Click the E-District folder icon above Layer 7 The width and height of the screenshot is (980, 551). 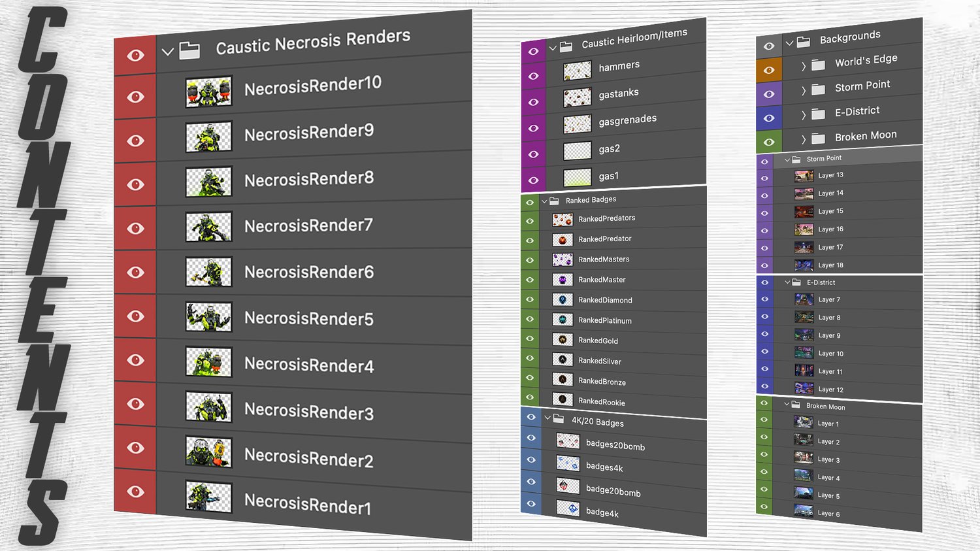(796, 282)
